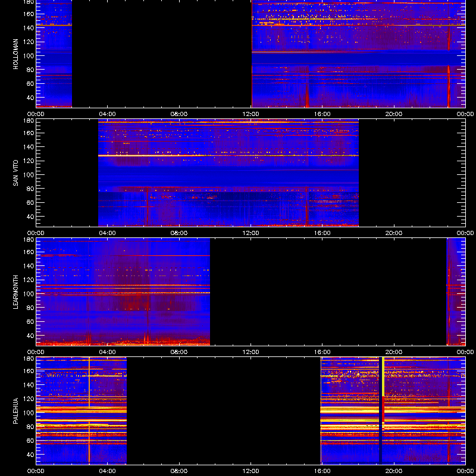Choose the 20:00 time label under Palehua plot

pyautogui.click(x=394, y=471)
